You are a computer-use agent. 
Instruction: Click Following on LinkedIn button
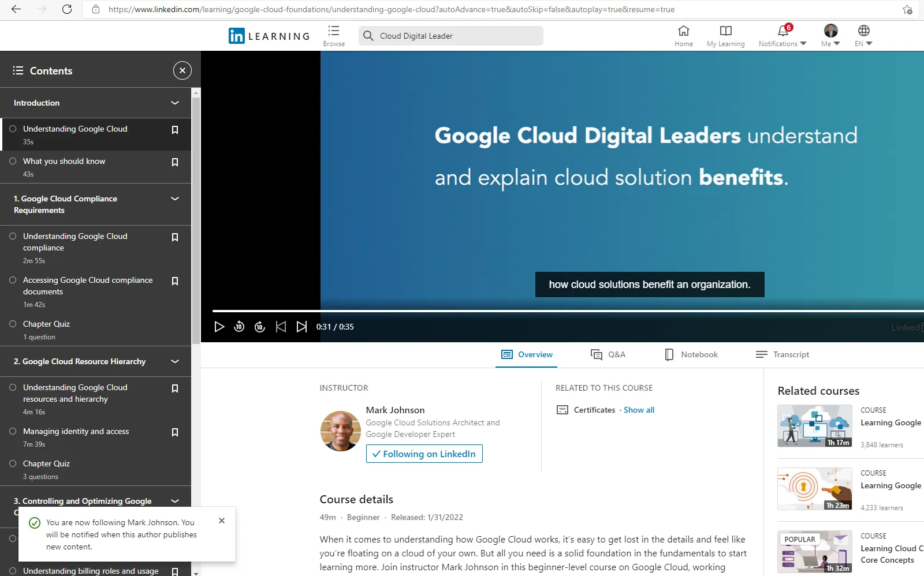pos(424,454)
